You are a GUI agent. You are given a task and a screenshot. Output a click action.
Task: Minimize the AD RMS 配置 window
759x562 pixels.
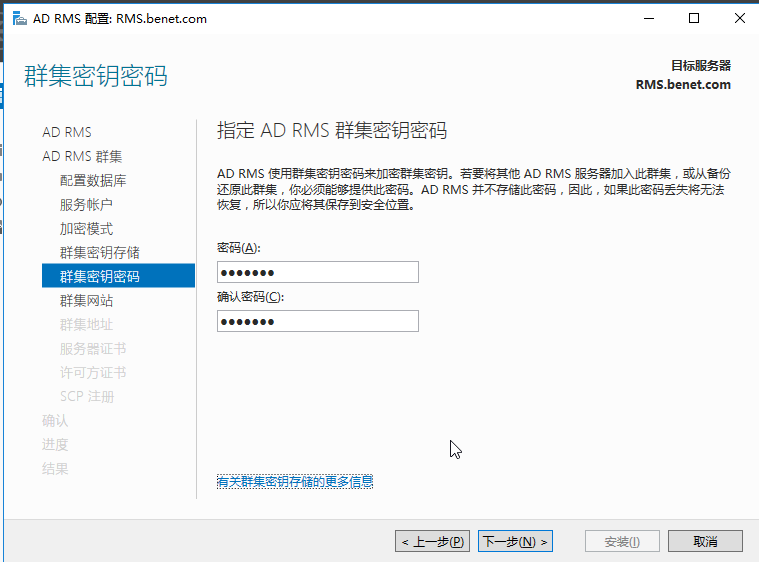pos(649,18)
